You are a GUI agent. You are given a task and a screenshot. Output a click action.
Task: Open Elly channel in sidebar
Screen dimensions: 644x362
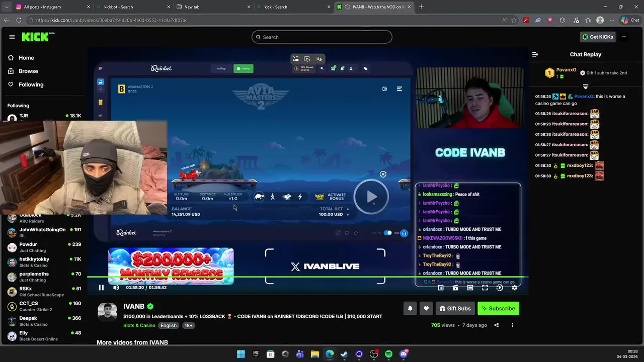click(x=44, y=336)
